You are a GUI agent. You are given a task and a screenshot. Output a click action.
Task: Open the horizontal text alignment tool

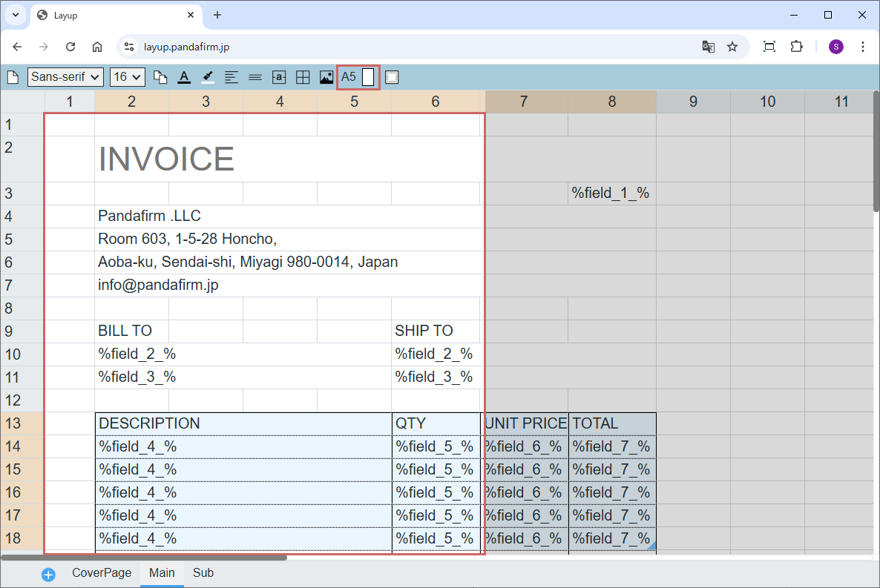pyautogui.click(x=232, y=77)
